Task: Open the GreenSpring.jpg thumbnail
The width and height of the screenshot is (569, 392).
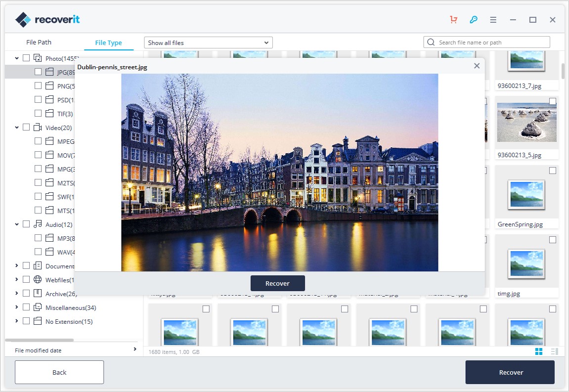Action: coord(526,194)
